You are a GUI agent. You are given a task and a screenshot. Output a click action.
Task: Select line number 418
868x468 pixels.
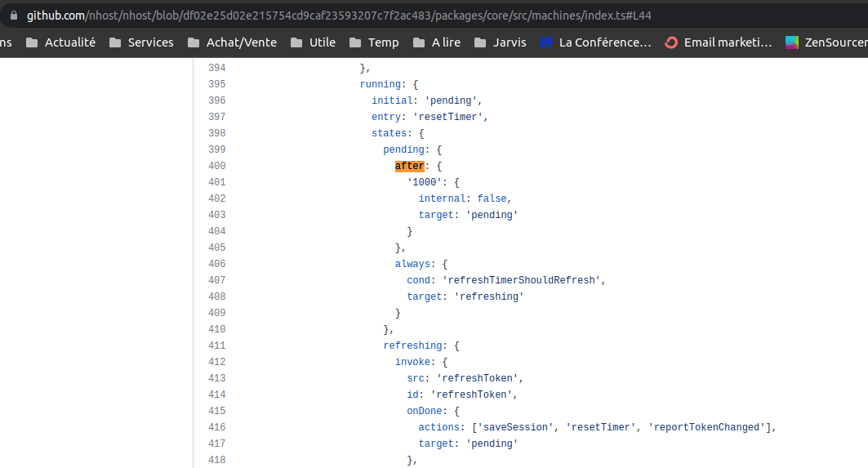(217, 460)
